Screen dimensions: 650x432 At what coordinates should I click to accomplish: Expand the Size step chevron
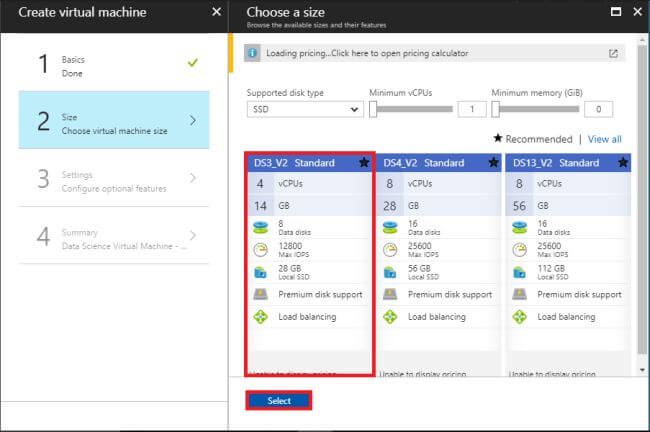193,121
